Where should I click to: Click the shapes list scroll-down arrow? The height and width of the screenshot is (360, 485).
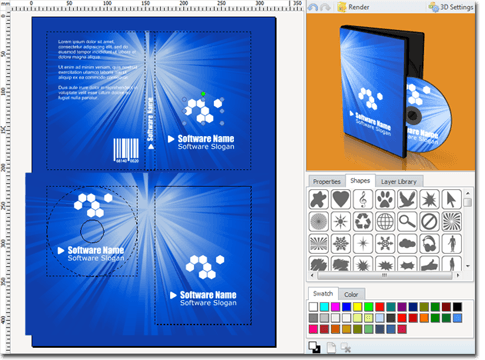[468, 266]
